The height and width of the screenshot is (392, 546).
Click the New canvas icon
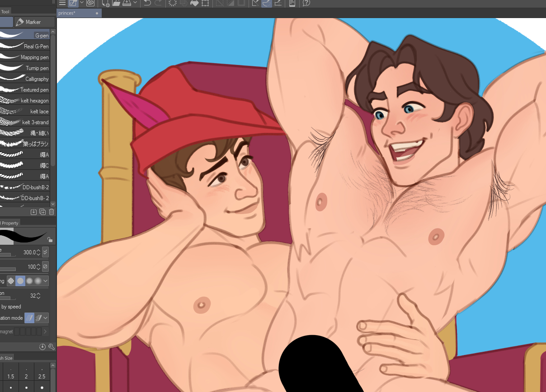coord(106,4)
